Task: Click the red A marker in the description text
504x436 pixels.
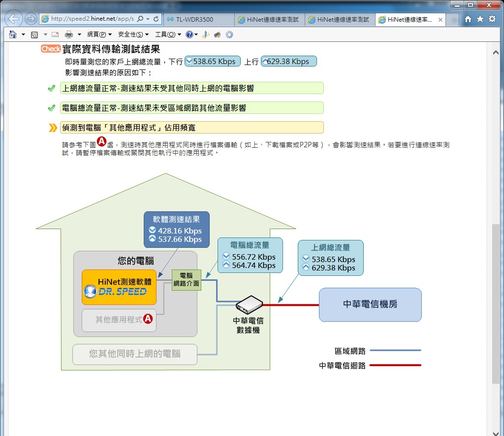Action: [101, 141]
